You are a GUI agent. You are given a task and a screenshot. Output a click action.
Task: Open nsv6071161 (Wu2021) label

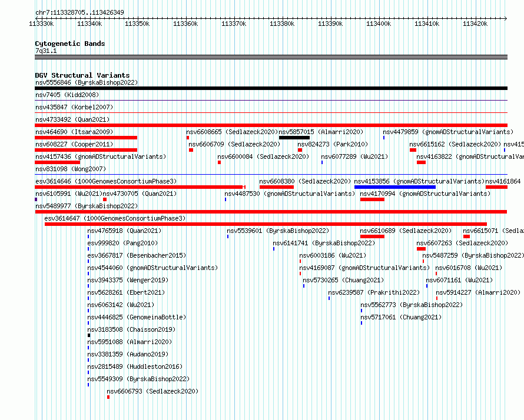pyautogui.click(x=459, y=280)
